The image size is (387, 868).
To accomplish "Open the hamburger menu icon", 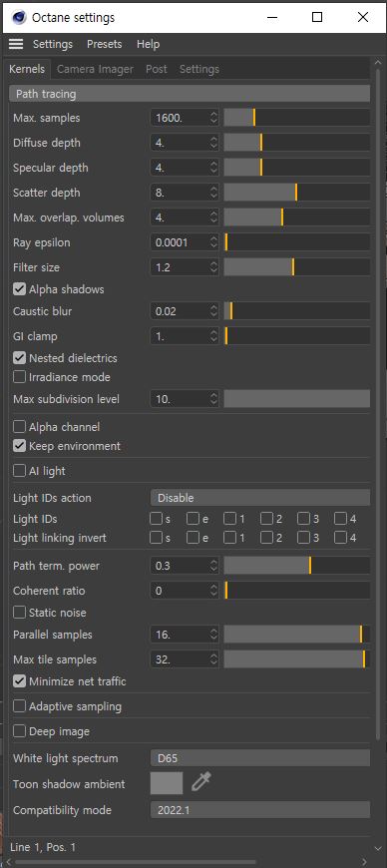I will click(16, 44).
